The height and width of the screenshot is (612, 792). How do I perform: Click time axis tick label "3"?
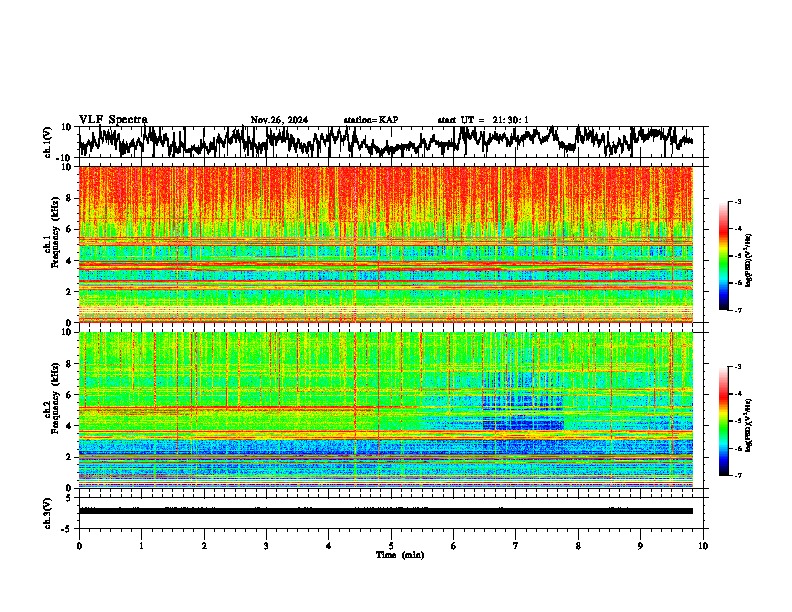coord(266,546)
